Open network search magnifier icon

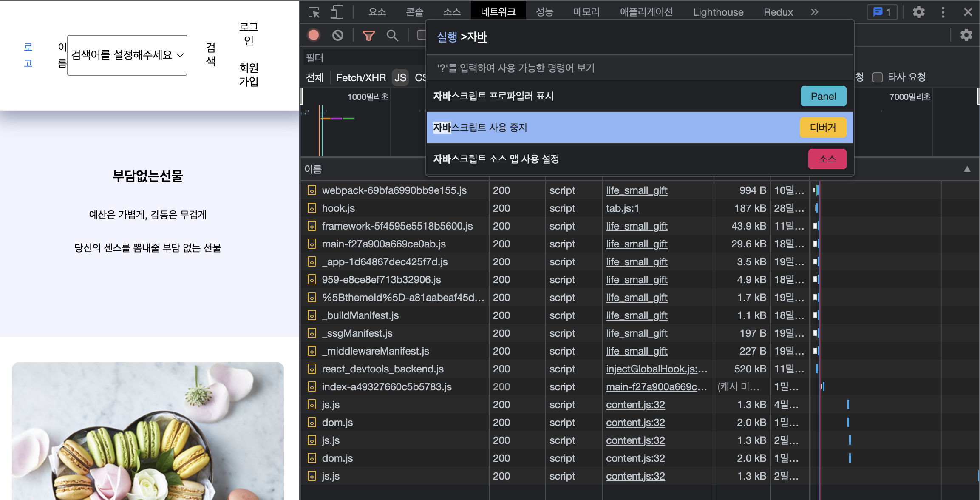(392, 35)
